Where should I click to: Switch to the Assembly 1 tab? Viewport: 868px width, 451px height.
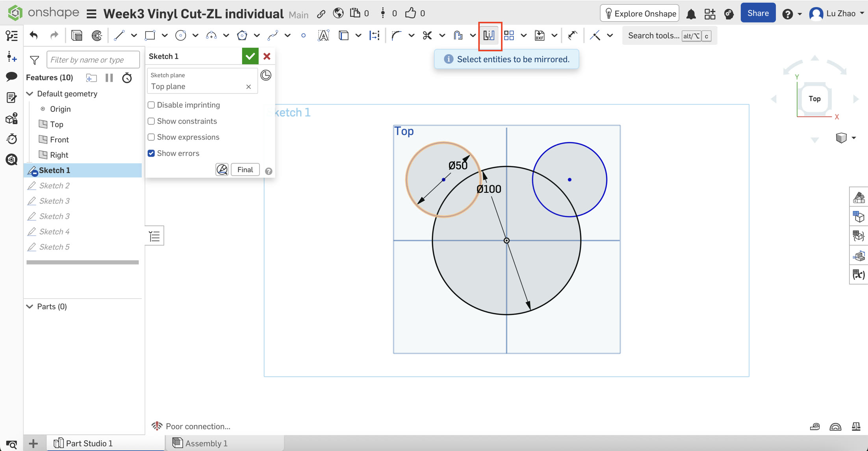click(206, 443)
